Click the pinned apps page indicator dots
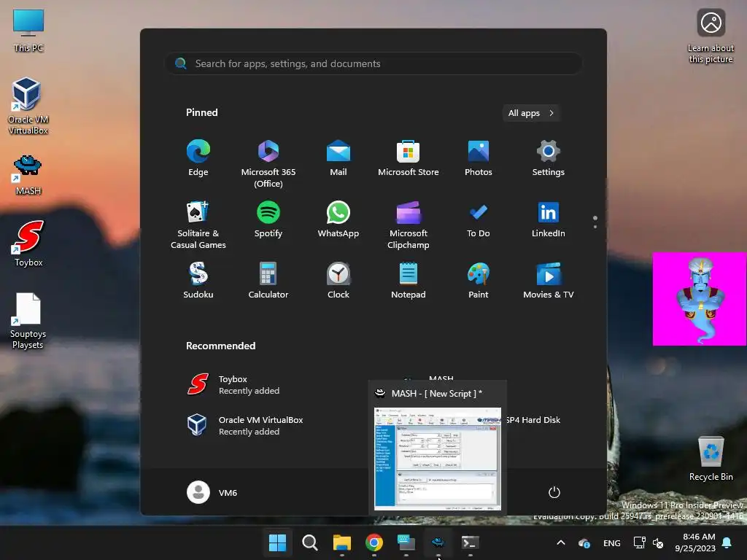This screenshot has height=560, width=747. tap(595, 222)
